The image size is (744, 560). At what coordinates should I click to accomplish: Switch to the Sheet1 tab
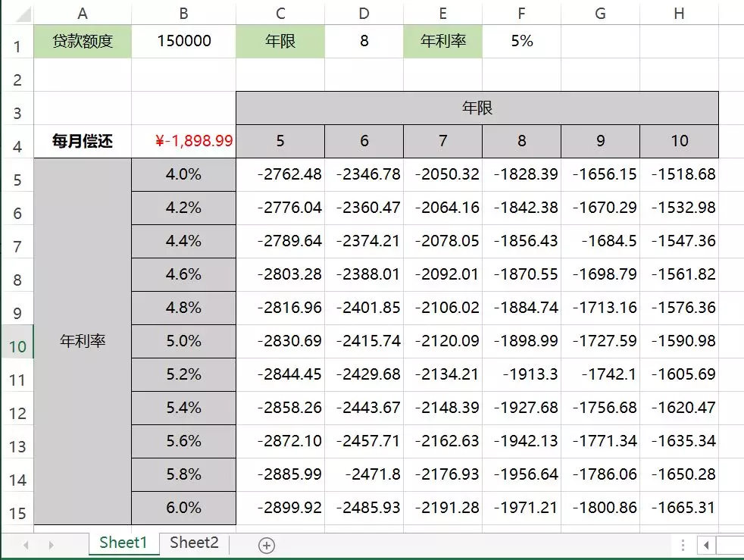tap(123, 543)
